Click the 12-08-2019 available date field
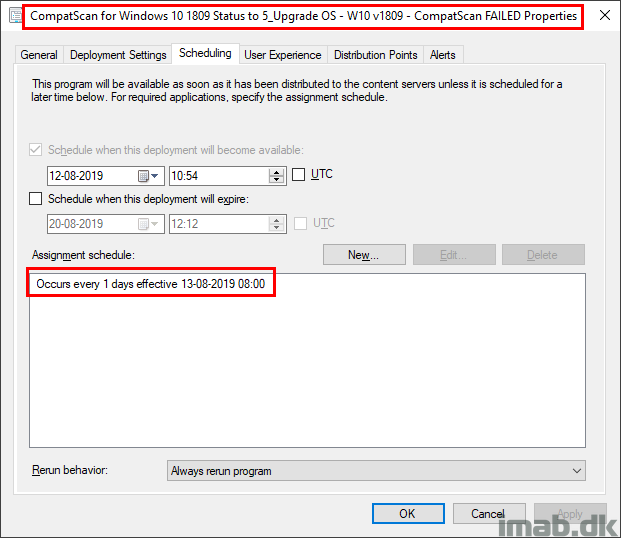This screenshot has height=538, width=621. tap(105, 176)
